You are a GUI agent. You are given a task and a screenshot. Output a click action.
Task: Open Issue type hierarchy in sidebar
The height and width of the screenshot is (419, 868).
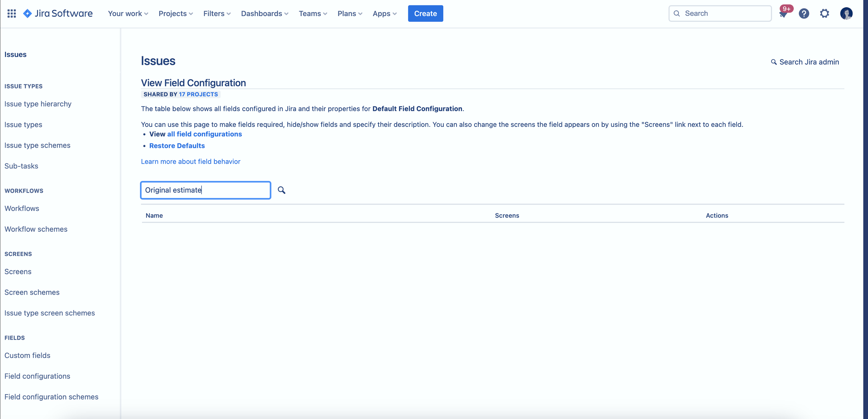38,104
